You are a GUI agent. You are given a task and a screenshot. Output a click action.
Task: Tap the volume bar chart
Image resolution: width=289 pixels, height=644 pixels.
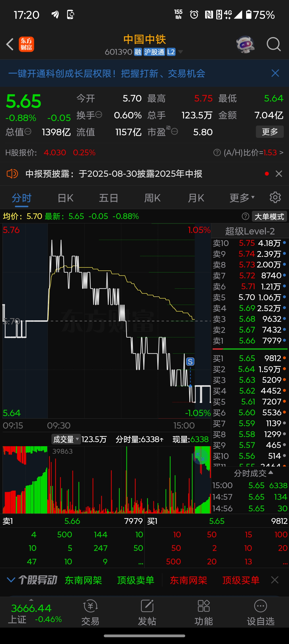coord(106,480)
